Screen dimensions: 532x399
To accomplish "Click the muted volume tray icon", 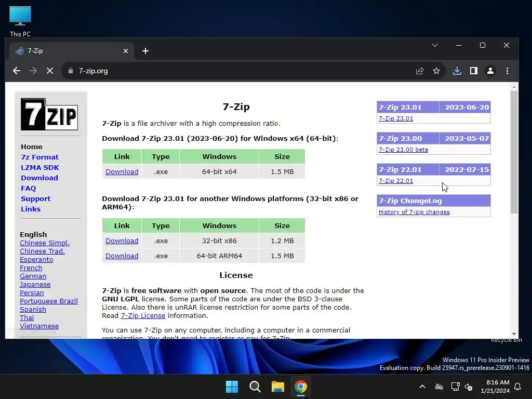I will tap(469, 387).
